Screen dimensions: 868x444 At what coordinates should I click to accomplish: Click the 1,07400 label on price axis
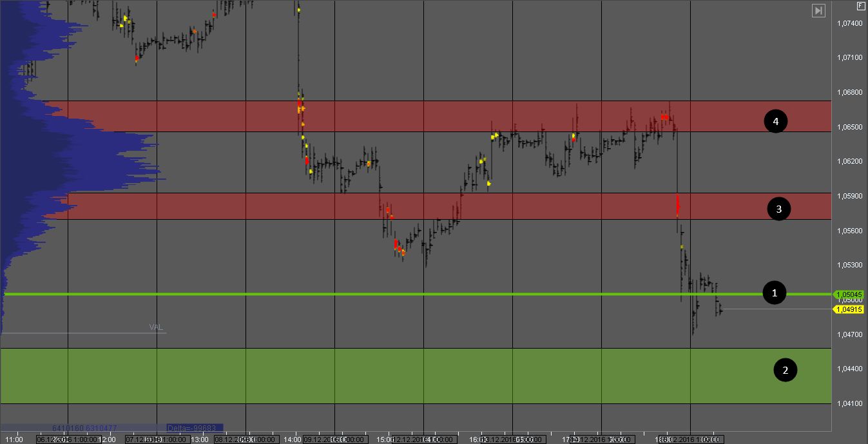[849, 23]
